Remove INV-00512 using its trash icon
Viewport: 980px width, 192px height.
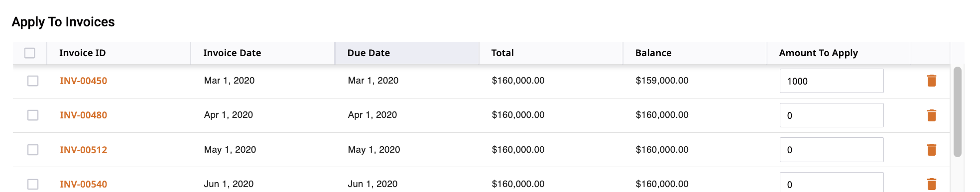pyautogui.click(x=932, y=150)
